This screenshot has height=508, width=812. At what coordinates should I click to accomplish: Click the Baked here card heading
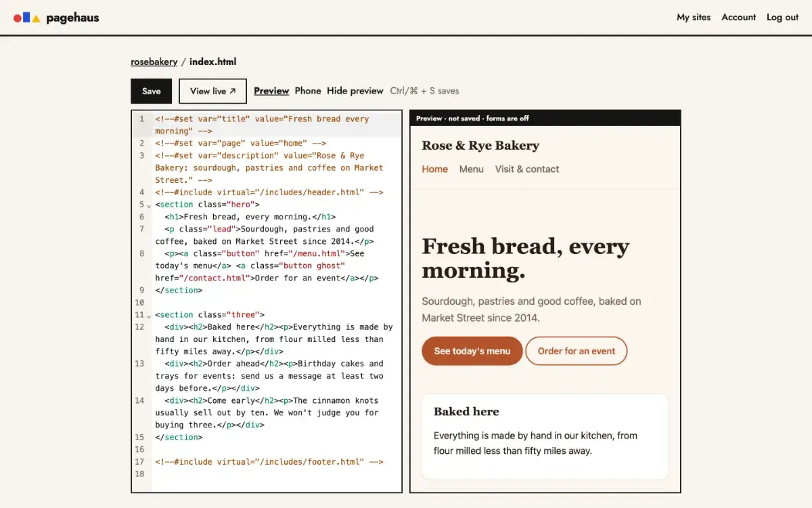coord(466,412)
